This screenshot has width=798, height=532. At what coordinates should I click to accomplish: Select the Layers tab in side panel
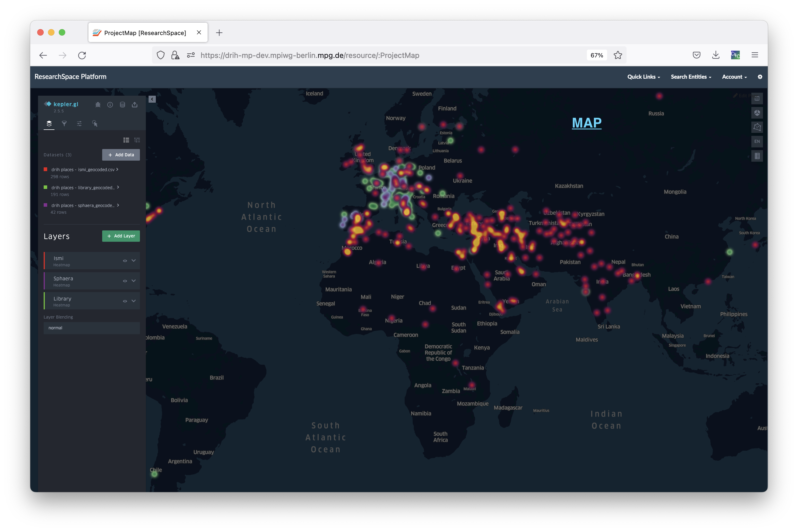click(49, 123)
